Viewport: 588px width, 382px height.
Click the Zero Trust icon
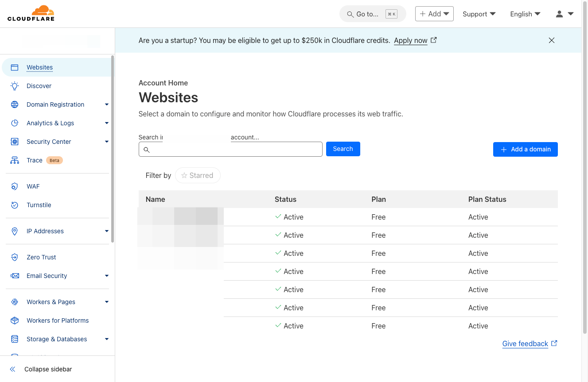pos(15,257)
